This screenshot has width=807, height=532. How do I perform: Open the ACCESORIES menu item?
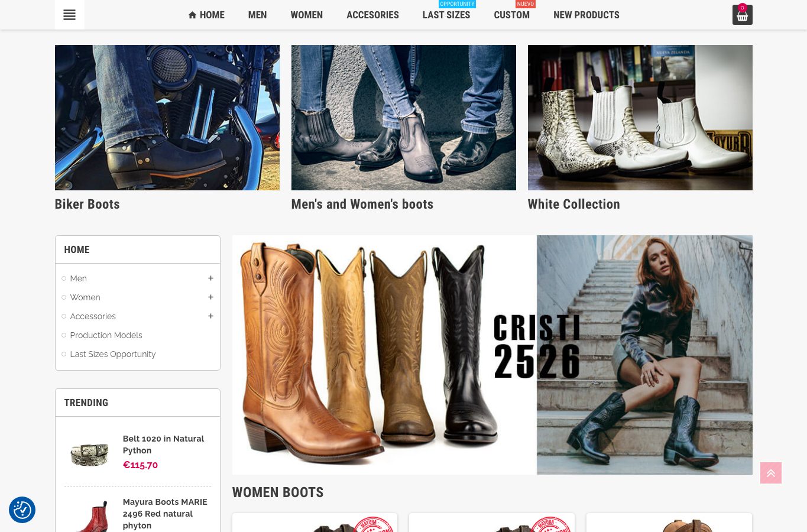[x=372, y=15]
